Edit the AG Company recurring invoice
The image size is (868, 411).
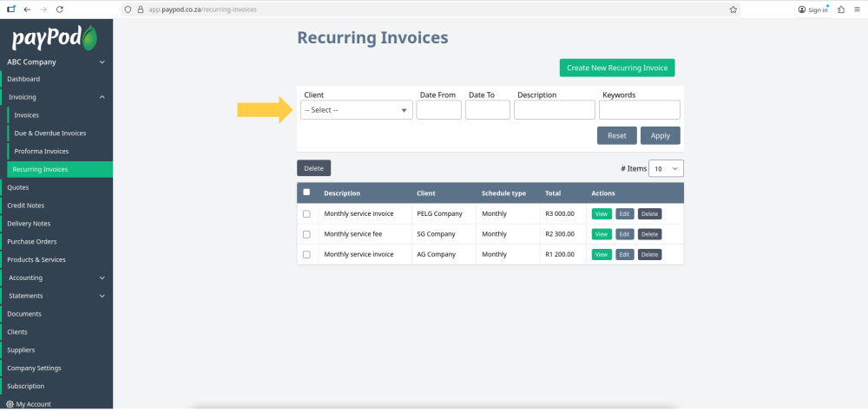(x=625, y=254)
